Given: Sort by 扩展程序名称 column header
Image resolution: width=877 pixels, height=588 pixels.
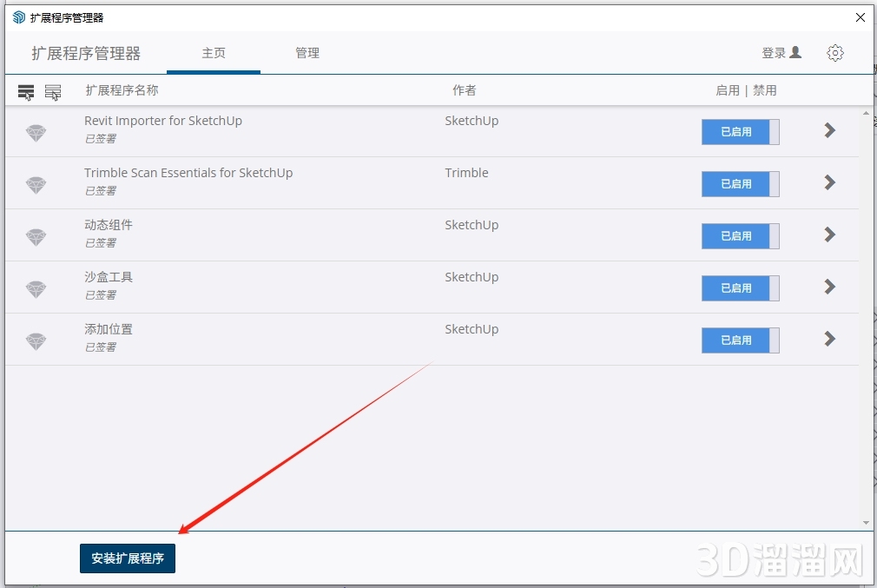Looking at the screenshot, I should 122,90.
